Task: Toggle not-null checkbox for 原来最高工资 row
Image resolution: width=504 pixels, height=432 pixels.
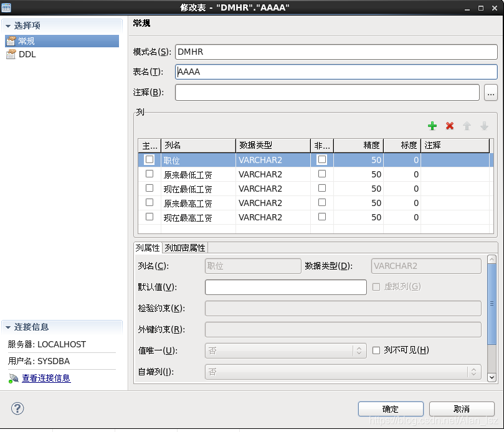Action: point(322,202)
